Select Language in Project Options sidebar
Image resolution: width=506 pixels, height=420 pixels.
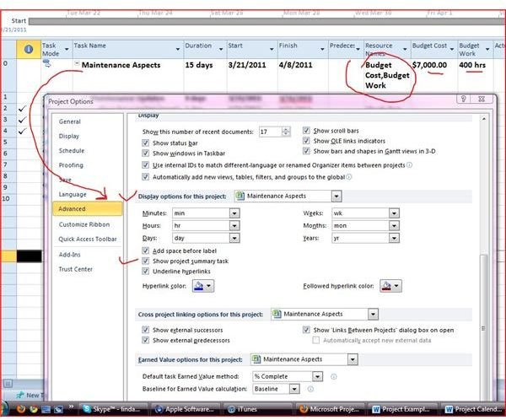pyautogui.click(x=73, y=194)
